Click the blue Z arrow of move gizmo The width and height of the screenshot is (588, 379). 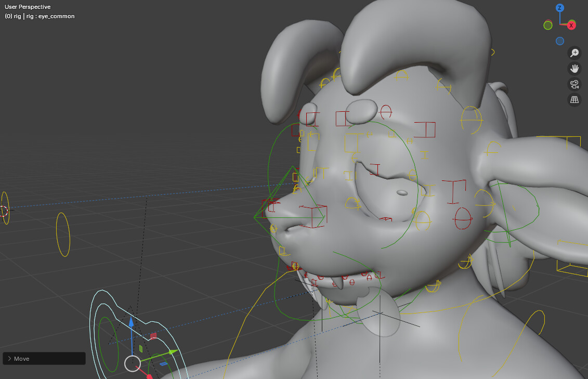pyautogui.click(x=131, y=322)
